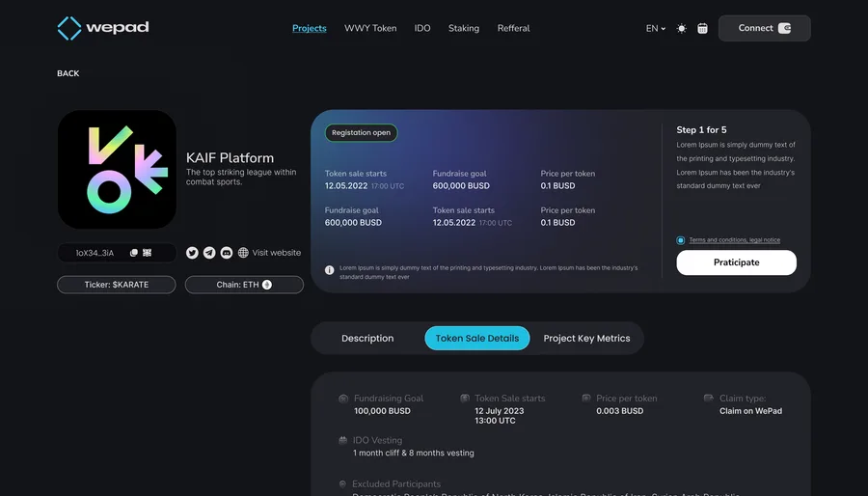Click the KAIF Platform title
Viewport: 868px width, 496px height.
pyautogui.click(x=230, y=157)
